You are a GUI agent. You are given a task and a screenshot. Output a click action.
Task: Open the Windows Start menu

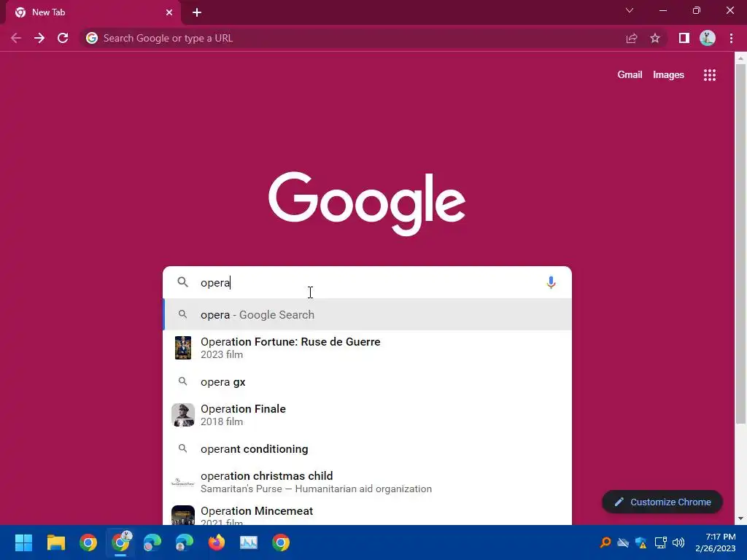click(23, 542)
